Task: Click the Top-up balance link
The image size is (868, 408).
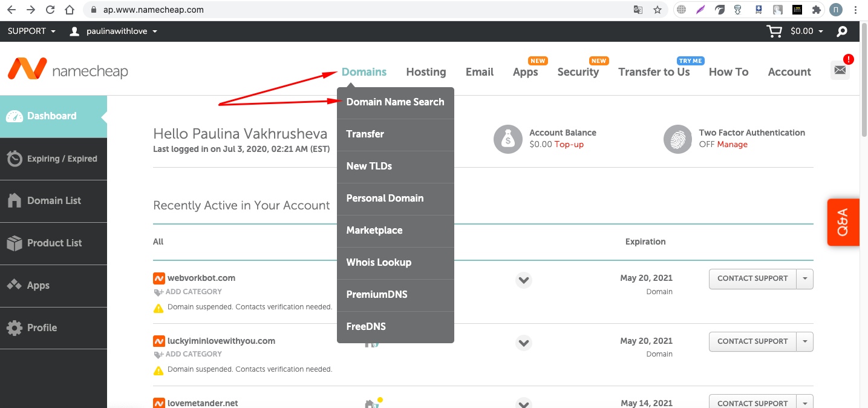Action: [569, 145]
